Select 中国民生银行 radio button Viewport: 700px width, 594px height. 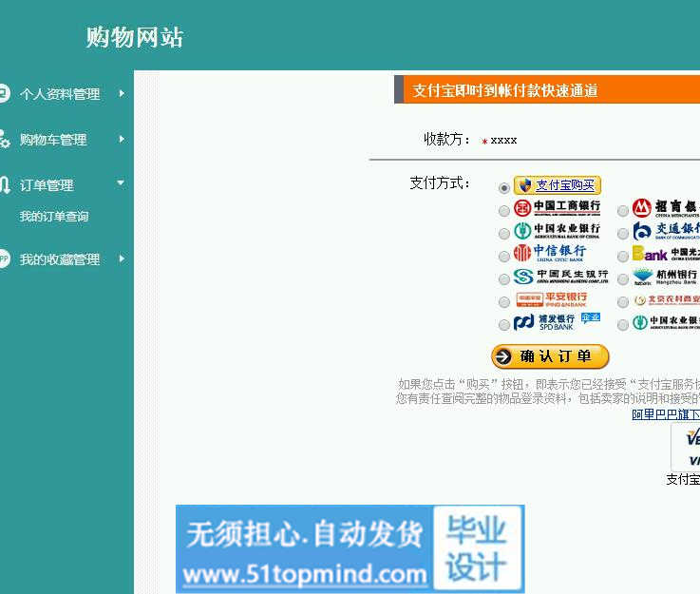coord(504,279)
